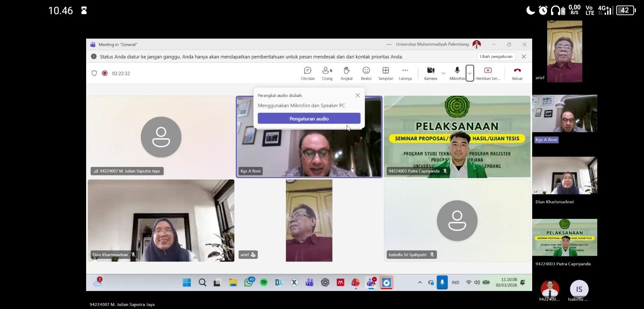Expand the Mikrofon options chevron

point(470,73)
